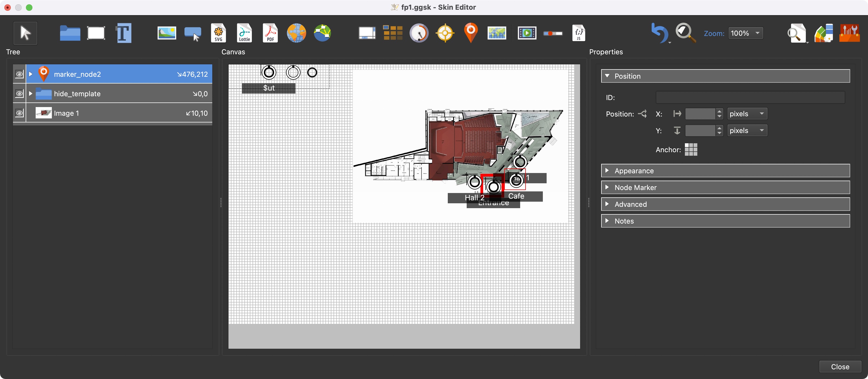Screen dimensions: 868x379
Task: Select the Text Field tool
Action: pos(123,33)
